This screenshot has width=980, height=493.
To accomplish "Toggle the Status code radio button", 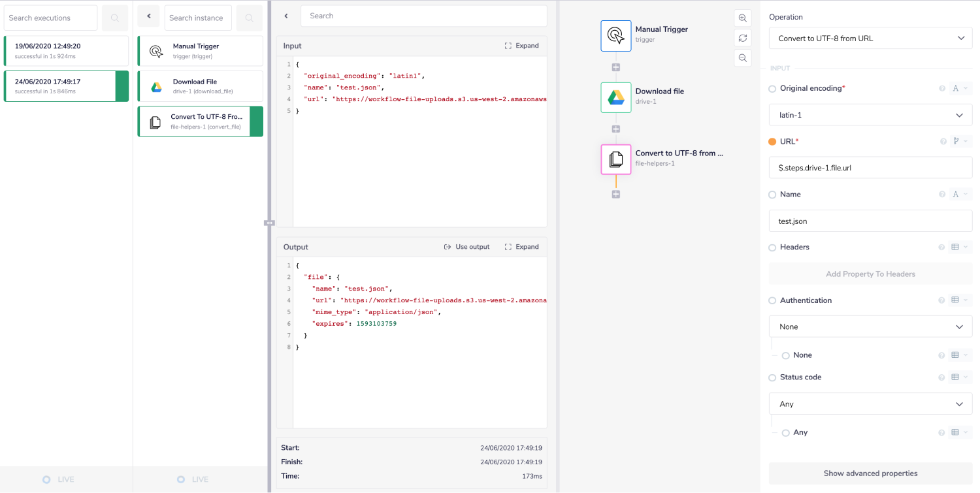I will tap(772, 377).
